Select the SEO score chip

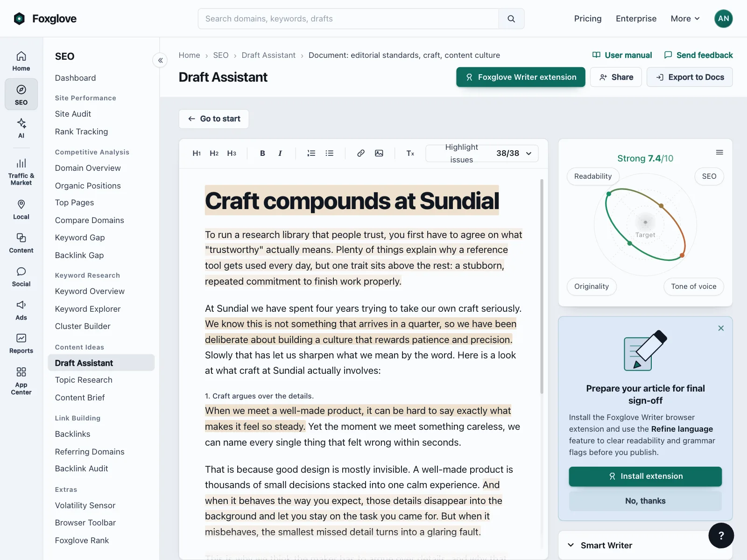(709, 176)
